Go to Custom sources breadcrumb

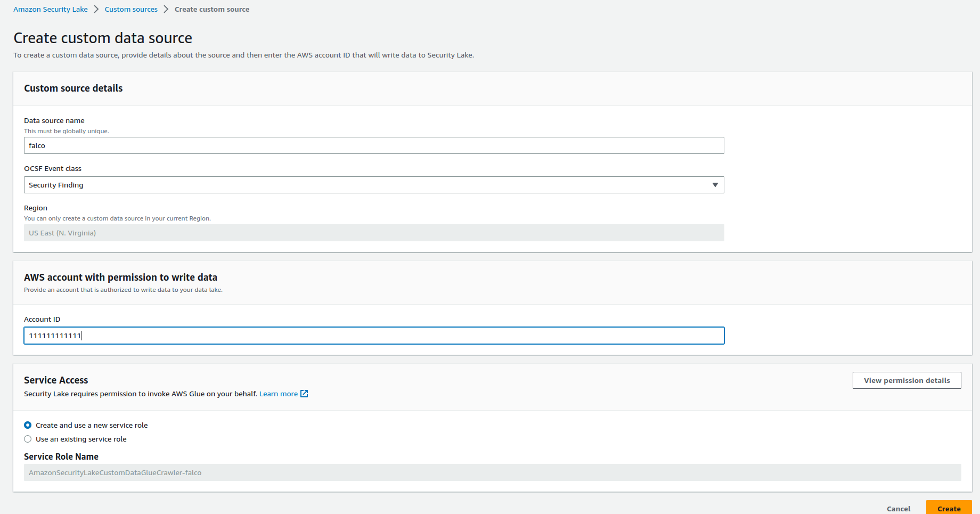tap(131, 10)
